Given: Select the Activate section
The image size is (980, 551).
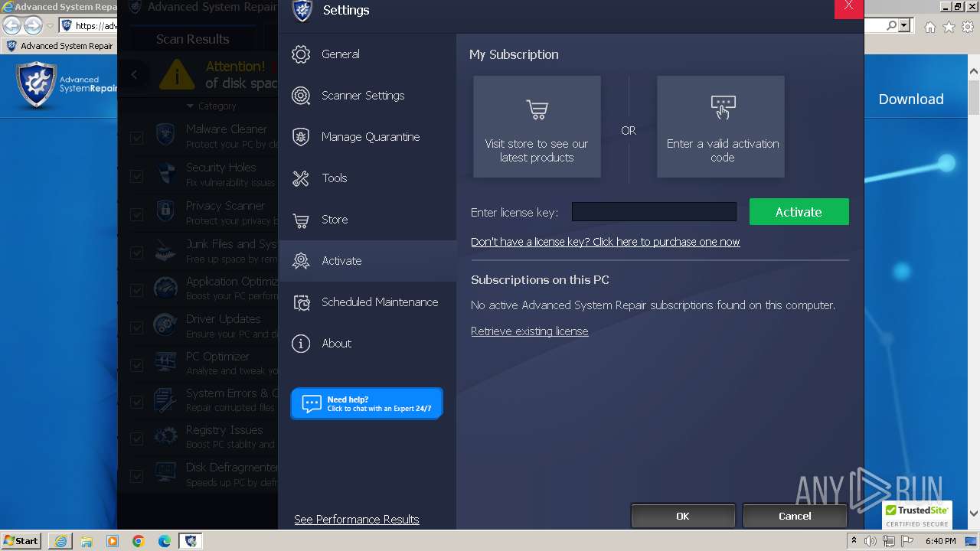Looking at the screenshot, I should pyautogui.click(x=367, y=261).
